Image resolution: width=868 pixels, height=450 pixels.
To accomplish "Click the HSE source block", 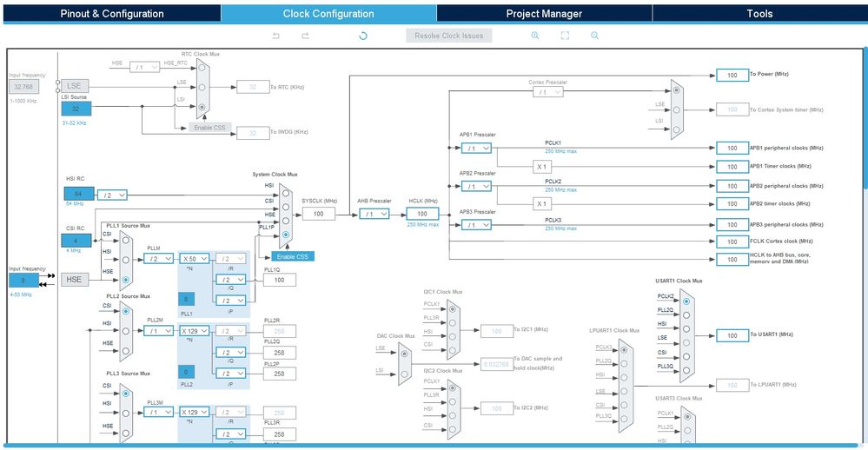I will (74, 280).
